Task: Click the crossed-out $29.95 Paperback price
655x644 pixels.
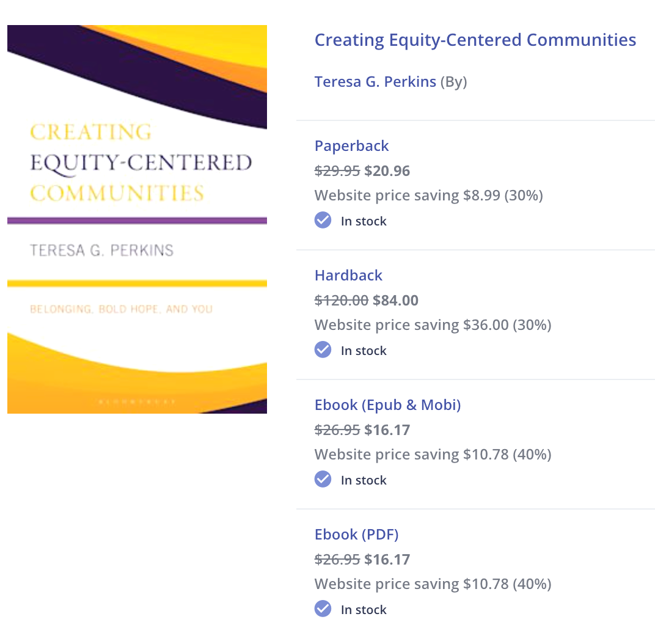Action: coord(337,171)
